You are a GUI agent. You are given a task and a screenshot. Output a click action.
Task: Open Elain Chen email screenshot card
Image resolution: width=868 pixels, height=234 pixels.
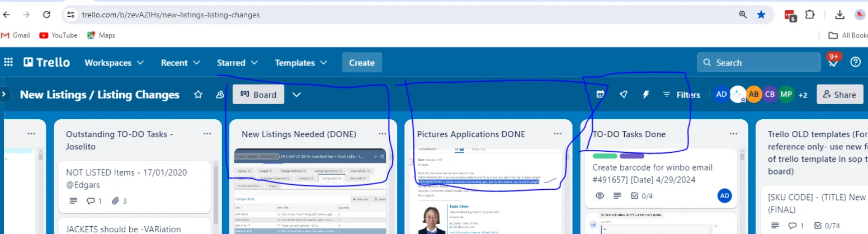click(485, 191)
